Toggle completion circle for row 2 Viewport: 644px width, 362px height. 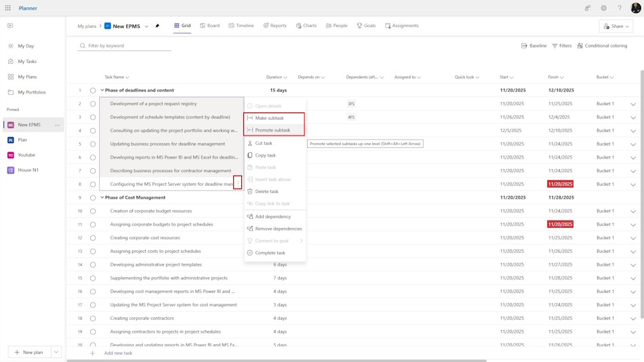(93, 104)
